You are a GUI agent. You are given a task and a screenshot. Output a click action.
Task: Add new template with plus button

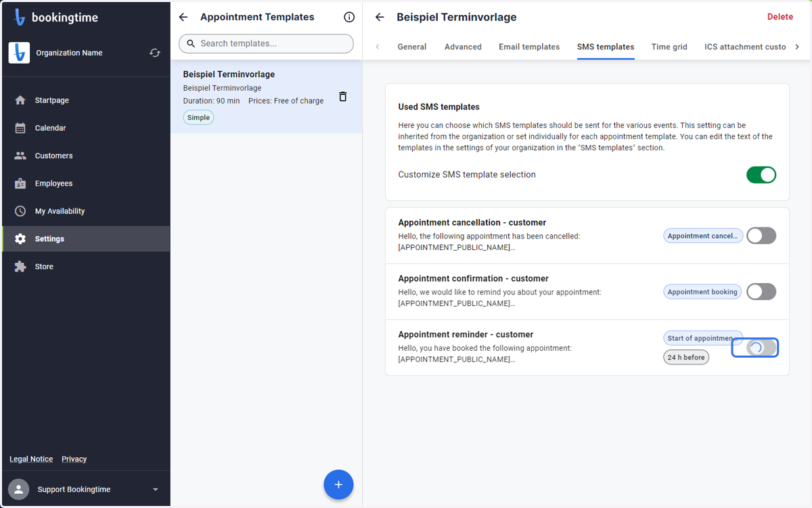pos(338,484)
